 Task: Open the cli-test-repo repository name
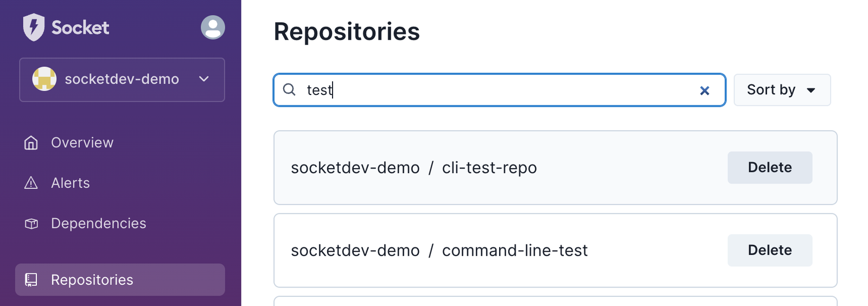click(489, 168)
